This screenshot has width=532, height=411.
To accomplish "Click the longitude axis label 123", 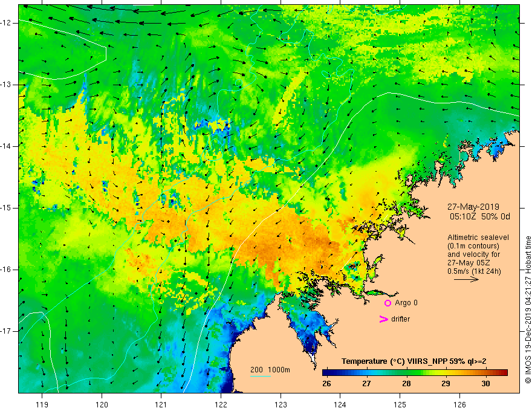I will tap(281, 404).
